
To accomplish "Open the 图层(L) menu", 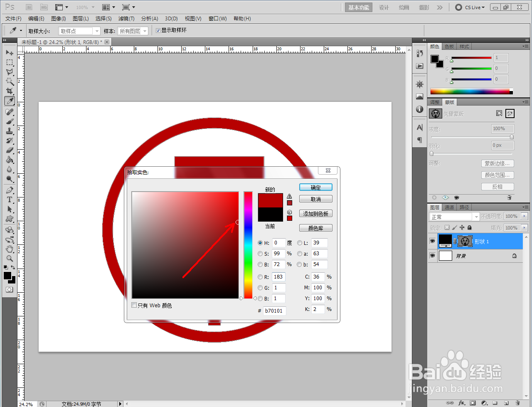I will [x=81, y=19].
